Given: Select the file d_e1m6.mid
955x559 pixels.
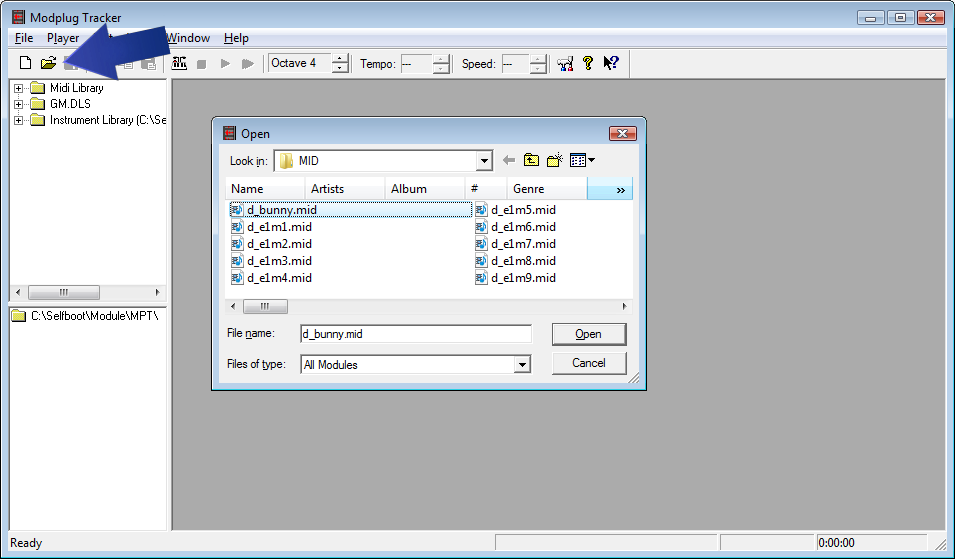Looking at the screenshot, I should pos(515,227).
